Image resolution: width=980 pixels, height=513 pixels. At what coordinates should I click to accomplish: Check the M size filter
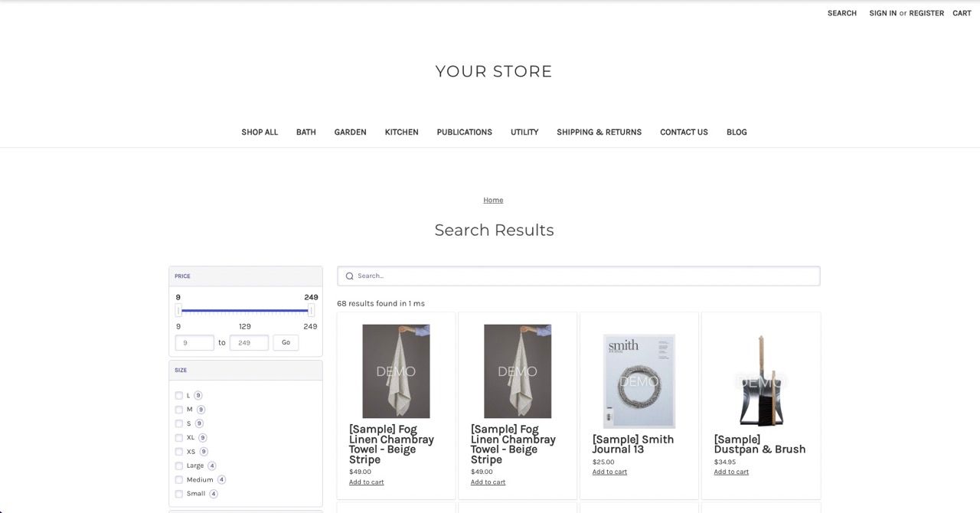pos(178,409)
